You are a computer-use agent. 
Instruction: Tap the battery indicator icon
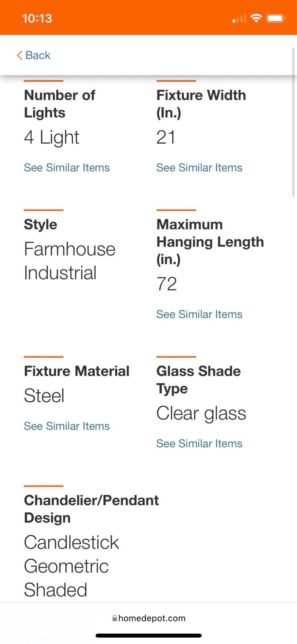click(276, 18)
